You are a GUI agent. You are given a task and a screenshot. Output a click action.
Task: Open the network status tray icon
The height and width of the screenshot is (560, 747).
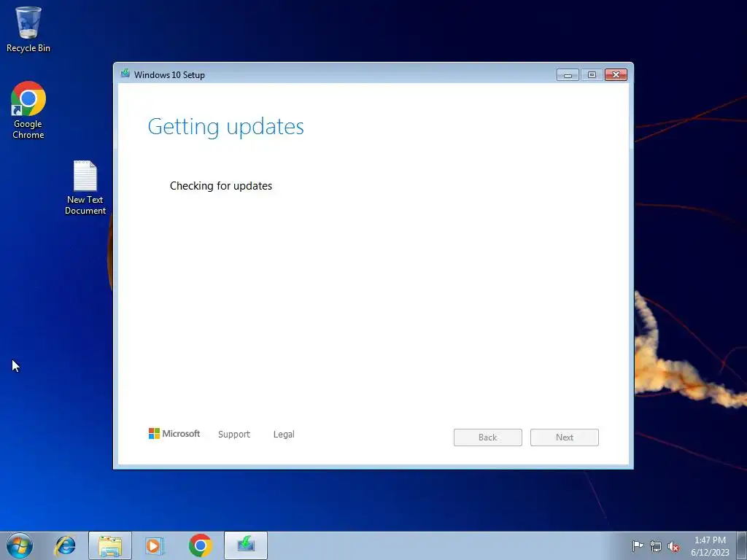coord(656,546)
